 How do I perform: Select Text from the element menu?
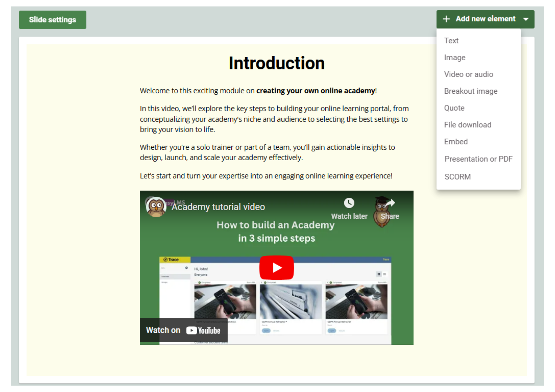(x=451, y=41)
